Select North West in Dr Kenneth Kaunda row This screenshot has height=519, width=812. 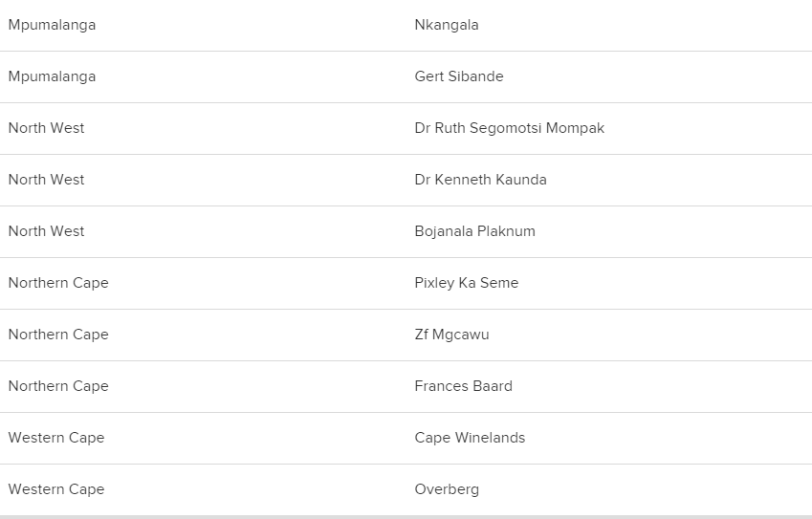click(x=46, y=180)
